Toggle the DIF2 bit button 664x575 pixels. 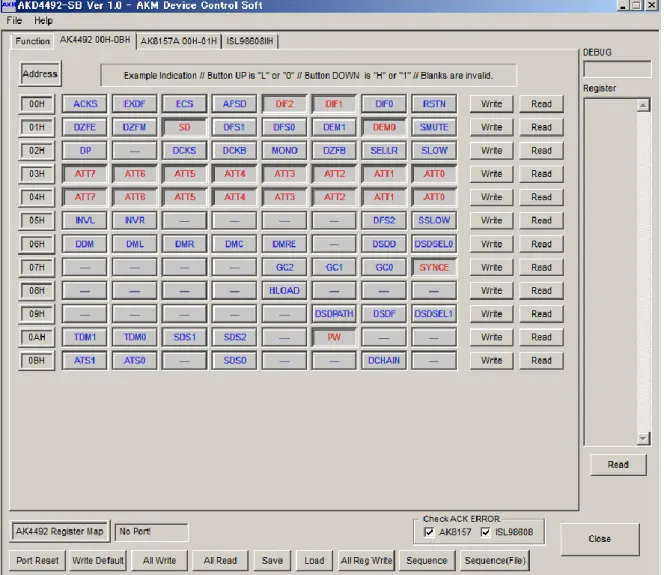[x=284, y=104]
